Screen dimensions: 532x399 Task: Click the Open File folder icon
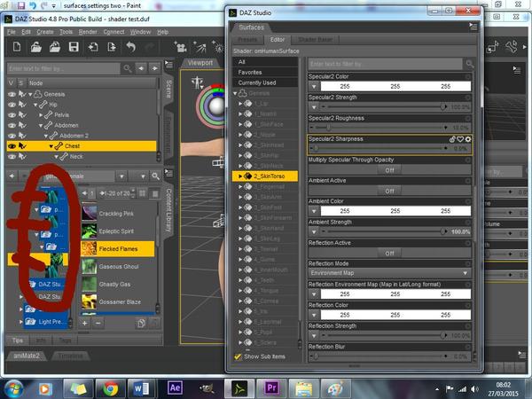point(36,47)
